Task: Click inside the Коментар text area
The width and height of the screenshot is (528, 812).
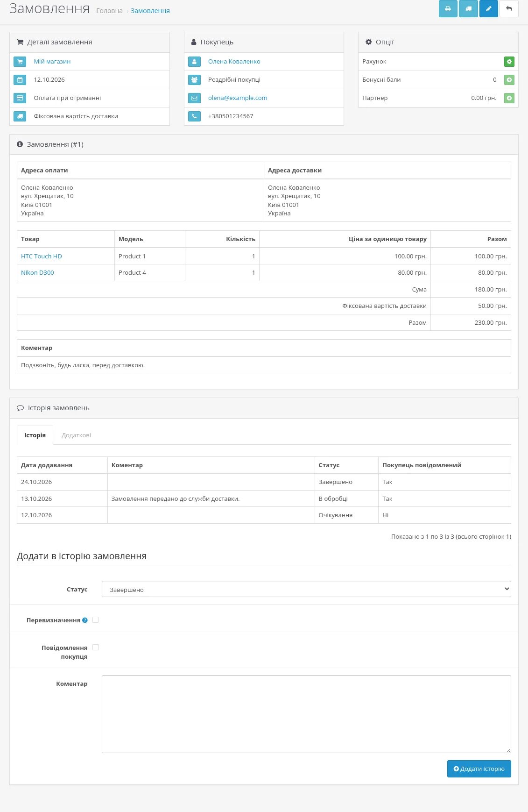Action: [x=306, y=714]
